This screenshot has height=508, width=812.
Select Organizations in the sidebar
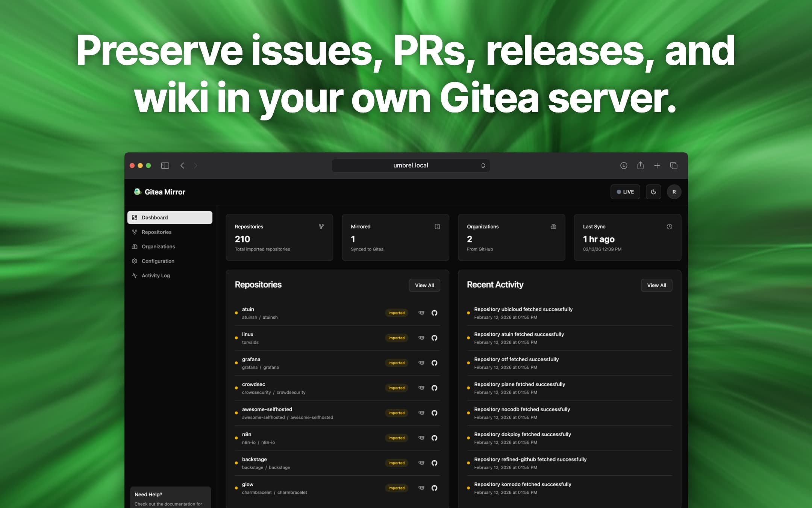click(158, 246)
